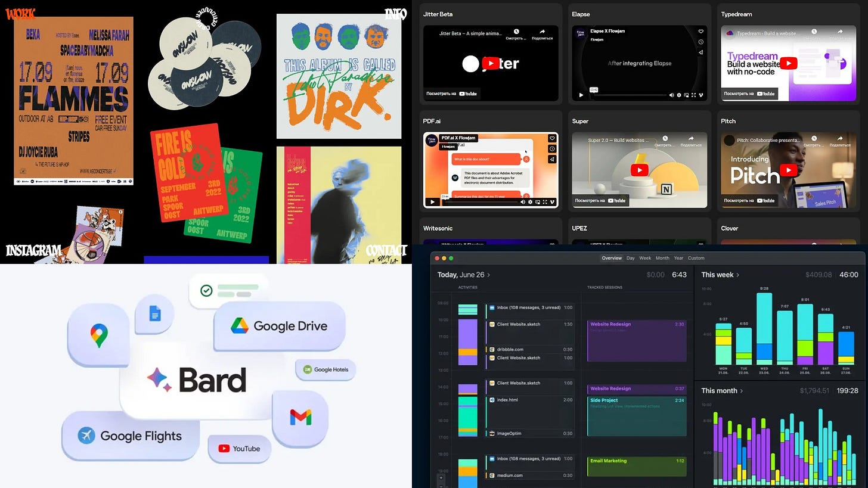Zoom in timeline with plus button

[x=441, y=478]
